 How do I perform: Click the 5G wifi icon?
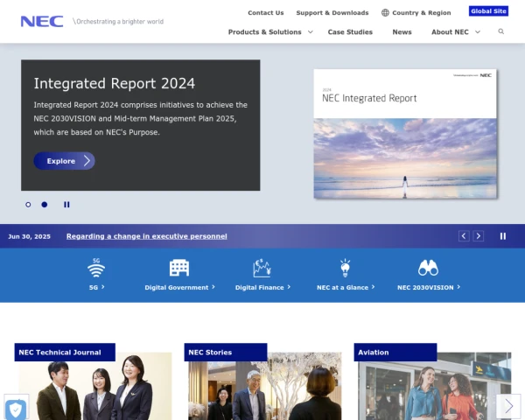click(x=96, y=268)
